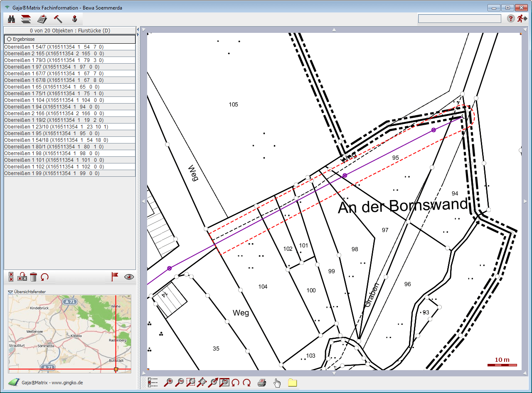Click the zoom in magnifier

[168, 383]
